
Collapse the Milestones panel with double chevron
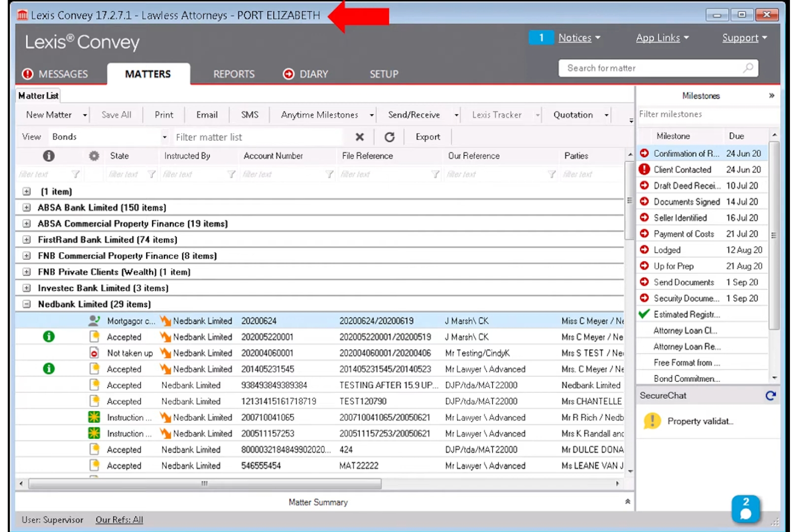tap(772, 95)
